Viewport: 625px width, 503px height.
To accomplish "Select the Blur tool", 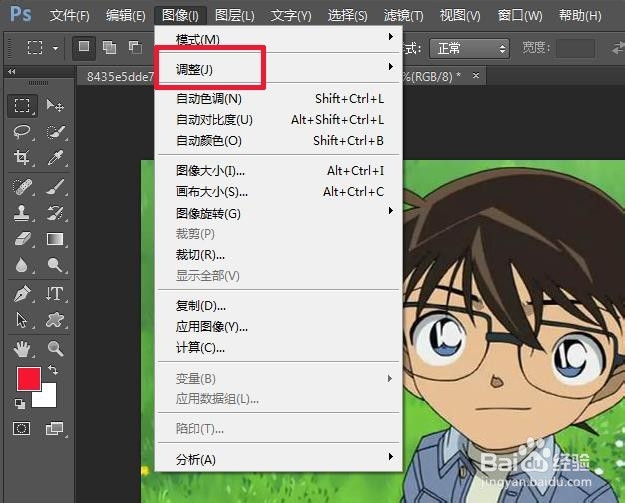I will pos(22,265).
